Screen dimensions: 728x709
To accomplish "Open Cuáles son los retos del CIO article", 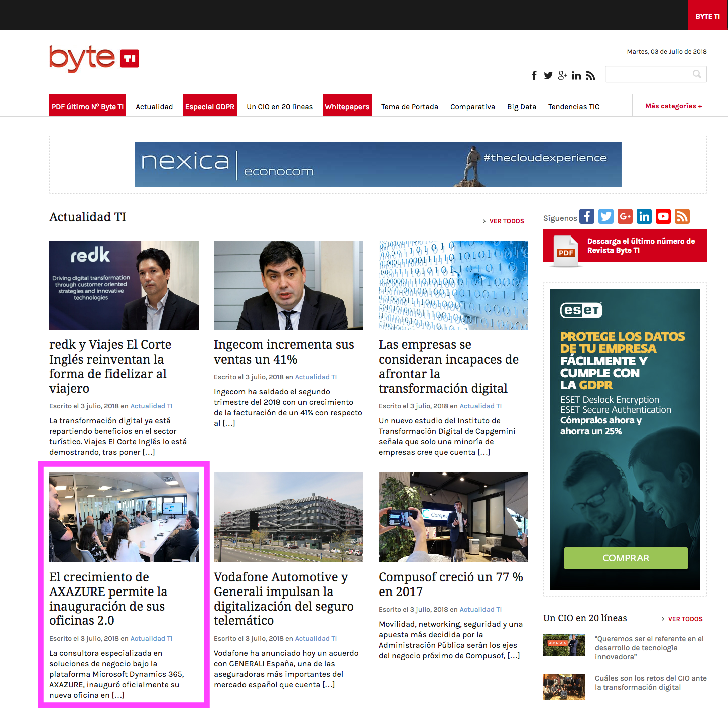I will click(651, 683).
